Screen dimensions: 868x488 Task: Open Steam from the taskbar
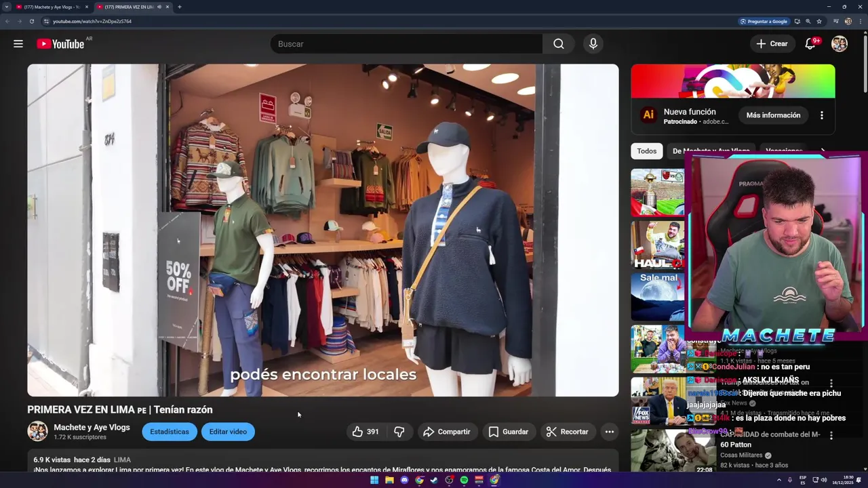click(434, 480)
